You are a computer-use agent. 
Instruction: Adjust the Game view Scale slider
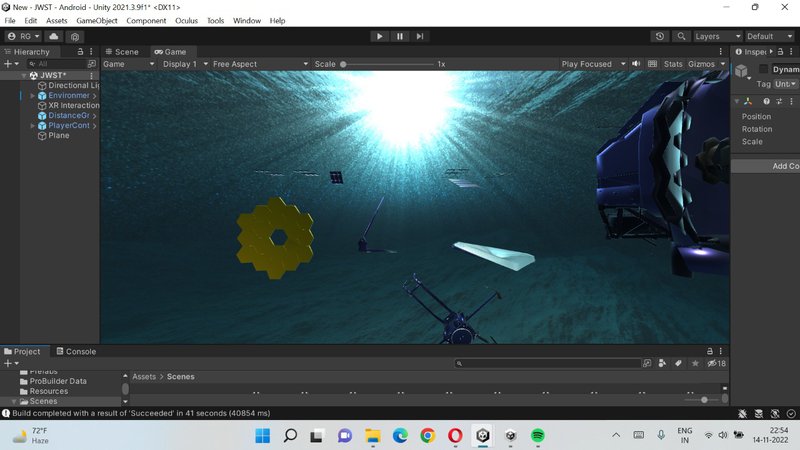tap(344, 64)
